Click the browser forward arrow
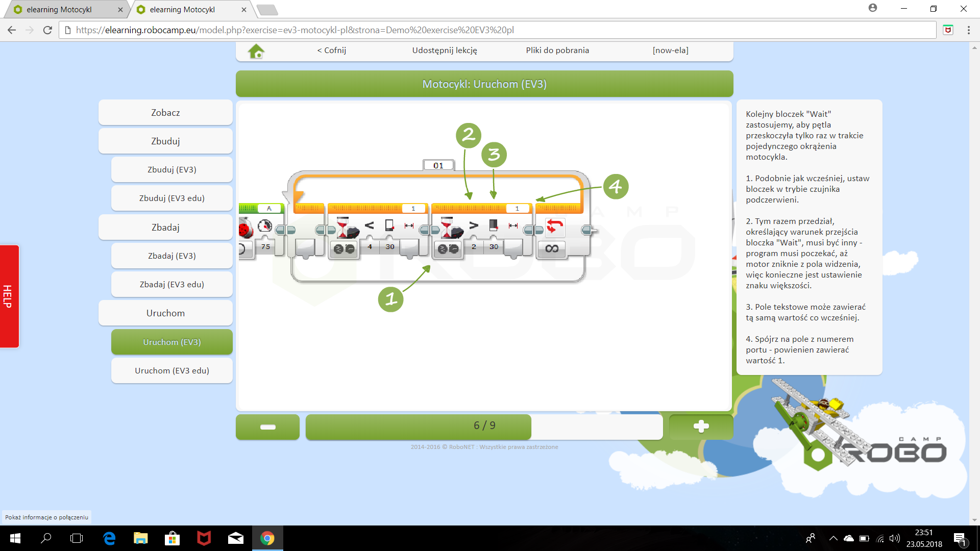 (30, 30)
